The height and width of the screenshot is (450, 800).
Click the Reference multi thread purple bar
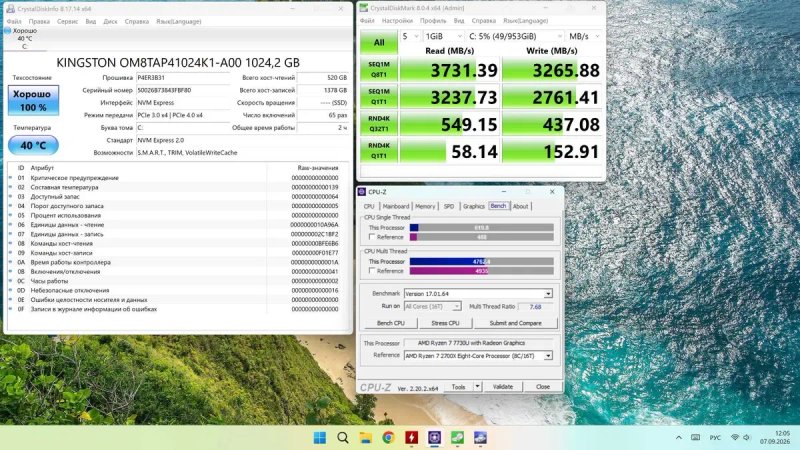pyautogui.click(x=482, y=271)
